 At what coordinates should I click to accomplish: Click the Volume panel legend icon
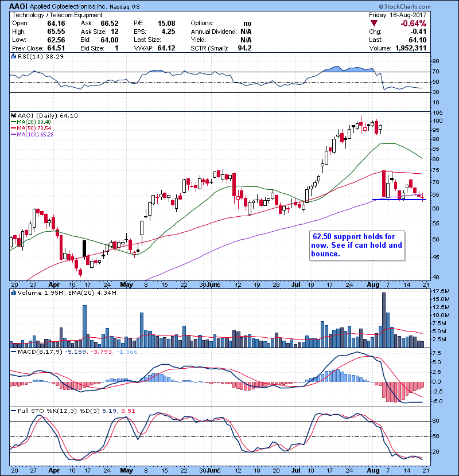[13, 293]
